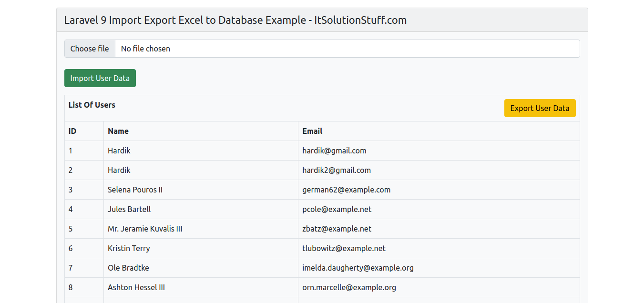This screenshot has width=644, height=303.
Task: Click the Name column header
Action: point(118,131)
